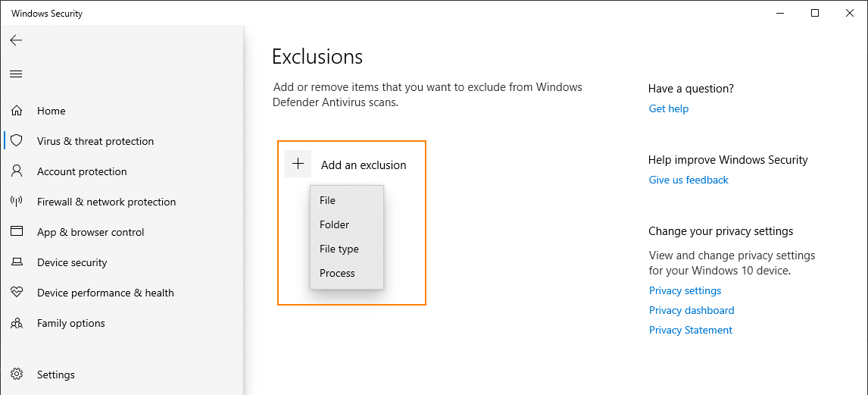The height and width of the screenshot is (395, 868).
Task: Open the hamburger navigation menu
Action: click(x=16, y=74)
